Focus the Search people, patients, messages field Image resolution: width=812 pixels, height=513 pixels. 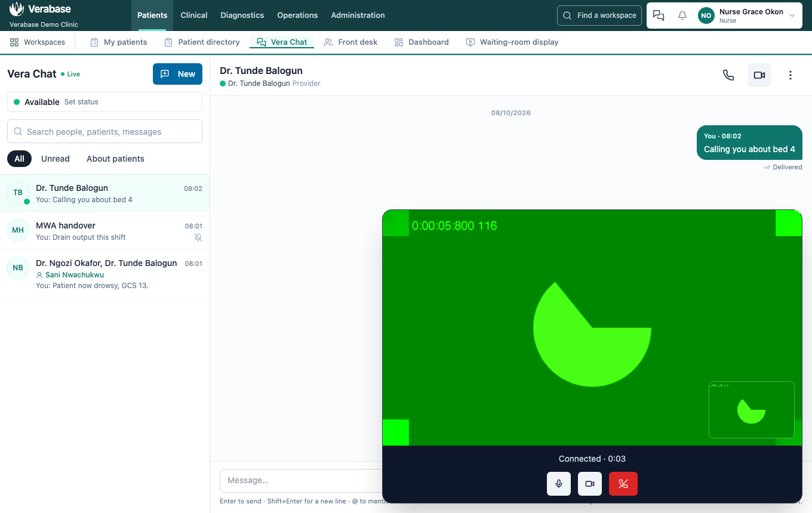click(x=104, y=131)
